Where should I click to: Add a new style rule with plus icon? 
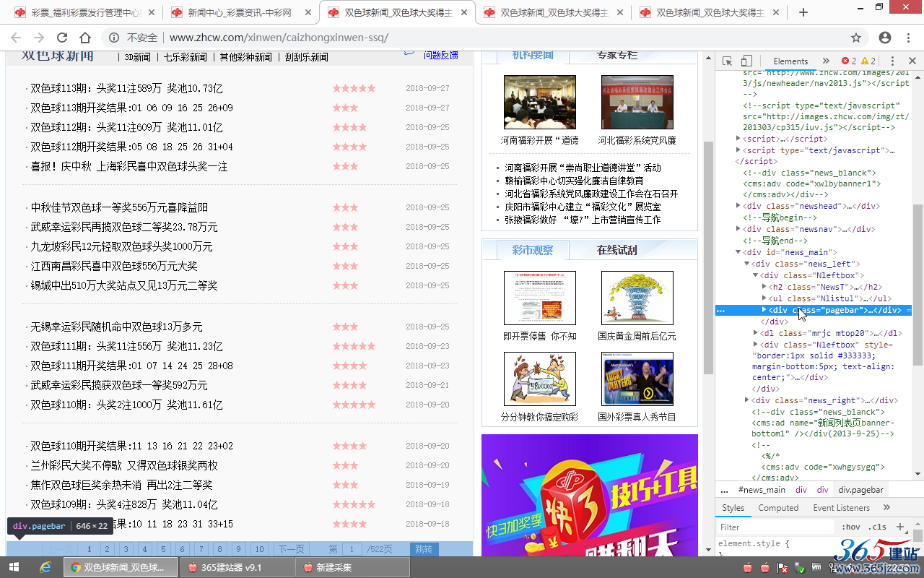click(x=899, y=527)
